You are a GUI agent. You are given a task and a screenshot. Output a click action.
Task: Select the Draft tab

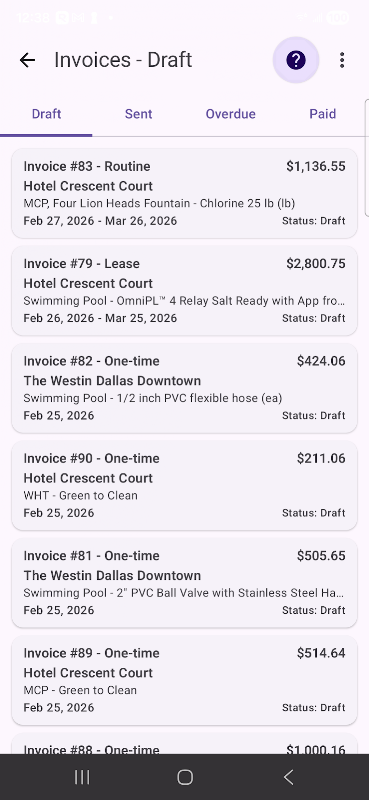click(x=46, y=114)
